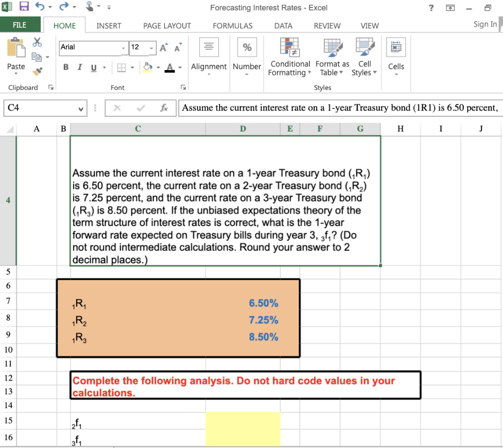Image resolution: width=503 pixels, height=448 pixels.
Task: Open Ribbon Display Options icon
Action: pyautogui.click(x=450, y=8)
